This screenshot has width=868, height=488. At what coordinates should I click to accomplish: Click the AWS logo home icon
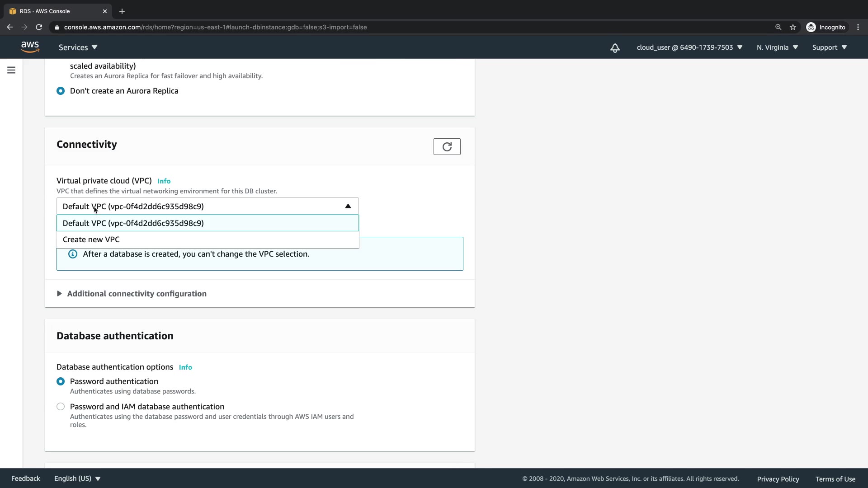[x=30, y=47]
